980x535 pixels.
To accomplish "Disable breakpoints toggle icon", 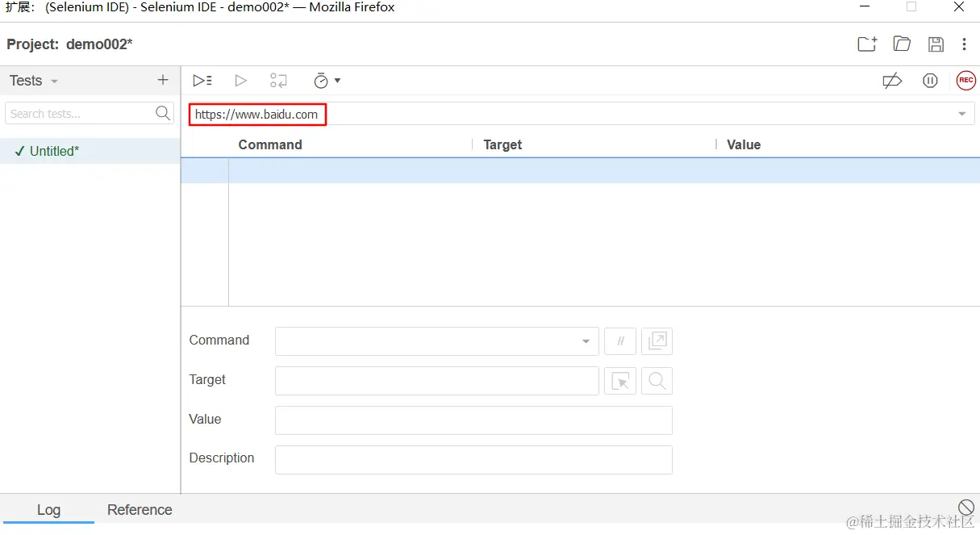I will 892,81.
